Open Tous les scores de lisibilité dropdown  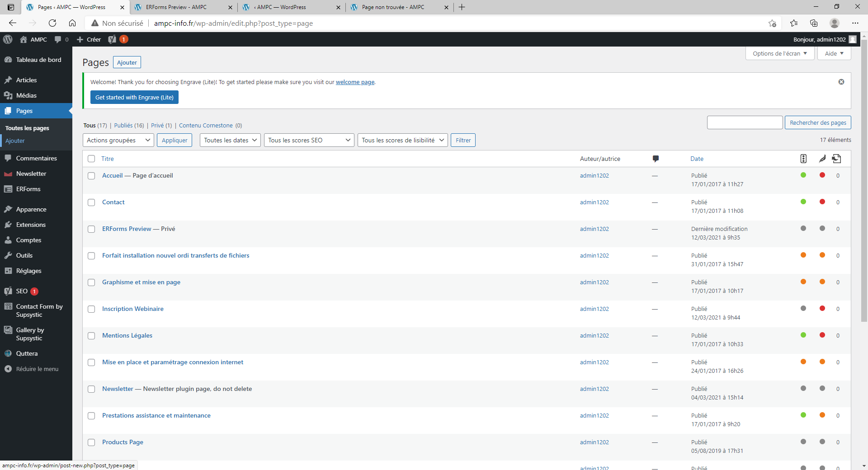click(403, 140)
